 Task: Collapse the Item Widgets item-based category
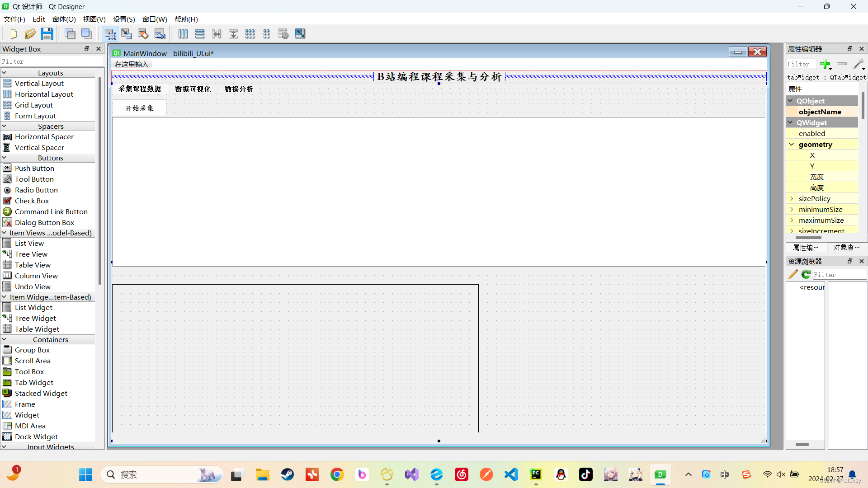point(4,297)
